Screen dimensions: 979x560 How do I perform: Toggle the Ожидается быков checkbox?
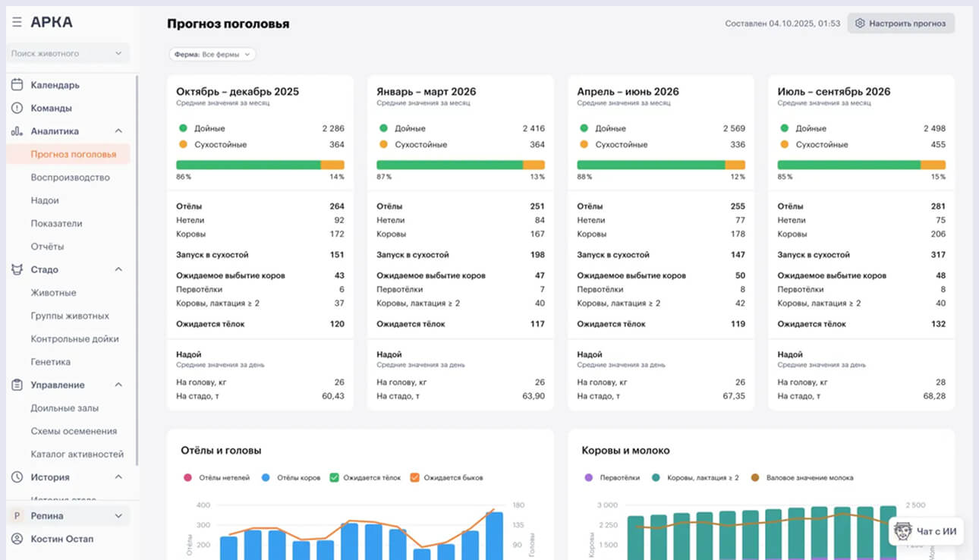click(x=414, y=478)
